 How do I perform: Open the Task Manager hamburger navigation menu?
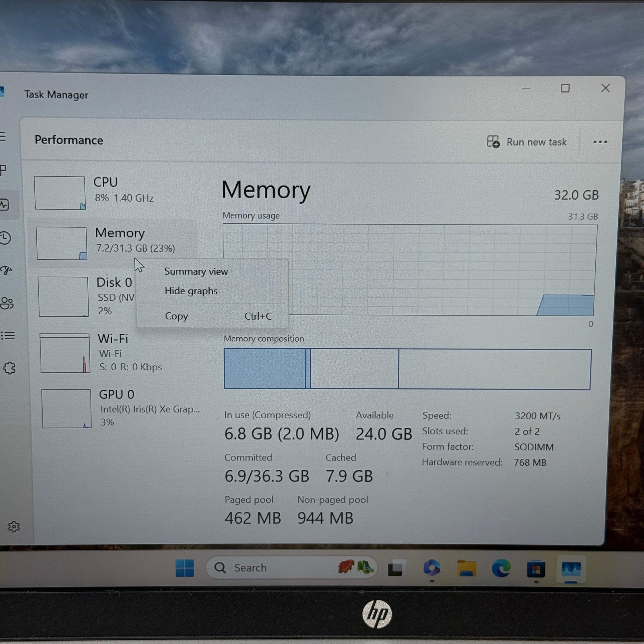click(3, 136)
